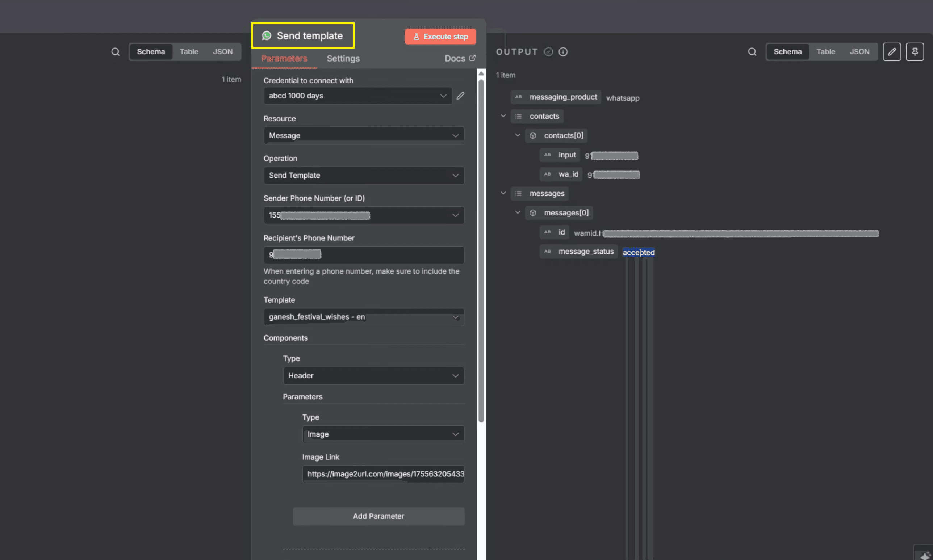Click the list icon beside messages
This screenshot has height=560, width=933.
point(518,194)
